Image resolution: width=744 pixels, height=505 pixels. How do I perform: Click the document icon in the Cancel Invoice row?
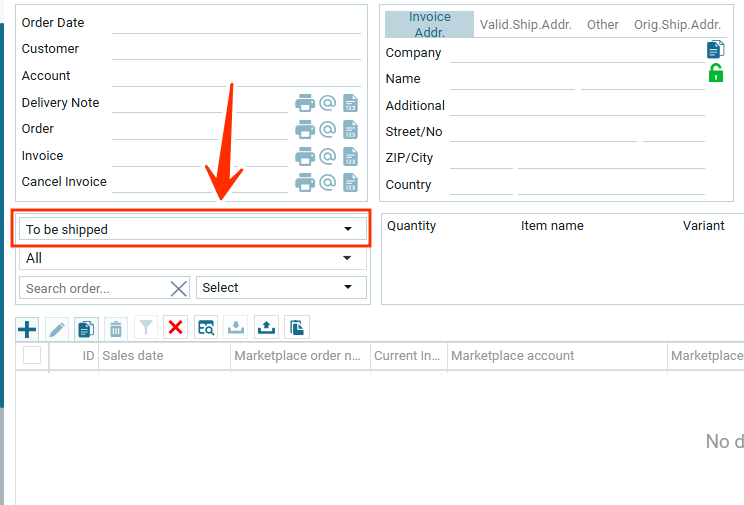(x=350, y=182)
